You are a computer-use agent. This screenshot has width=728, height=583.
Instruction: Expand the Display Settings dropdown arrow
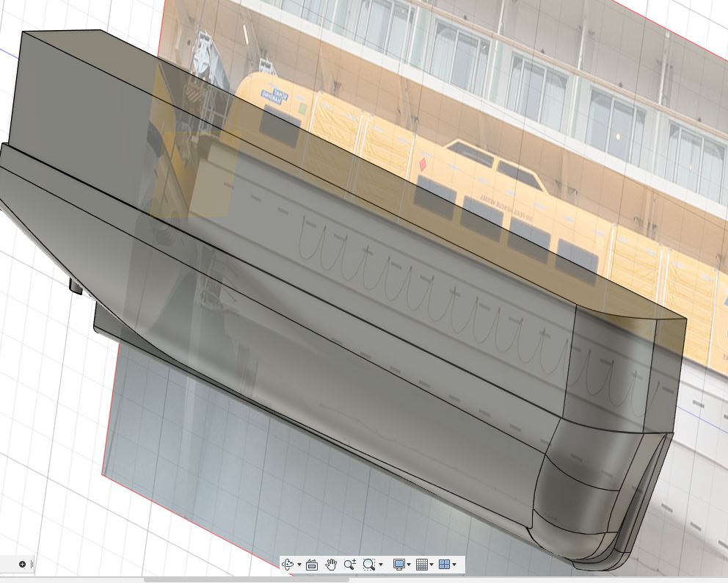tap(409, 565)
